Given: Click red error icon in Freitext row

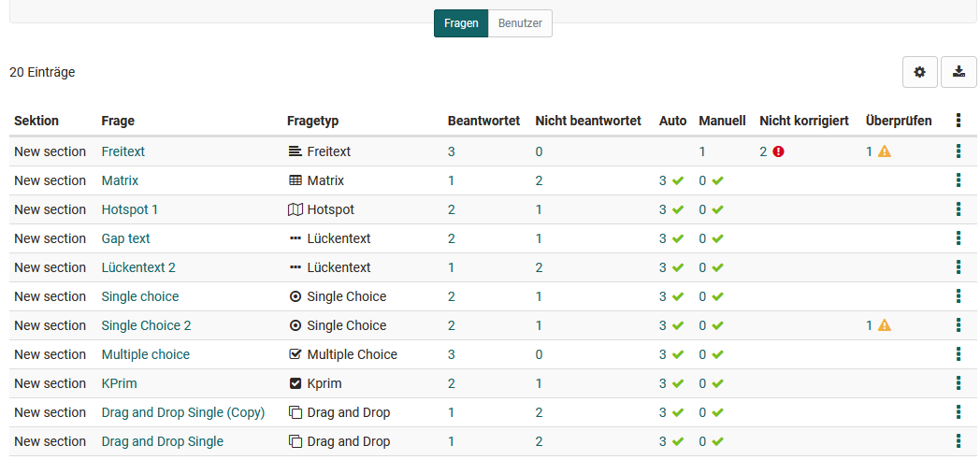Looking at the screenshot, I should (x=778, y=151).
